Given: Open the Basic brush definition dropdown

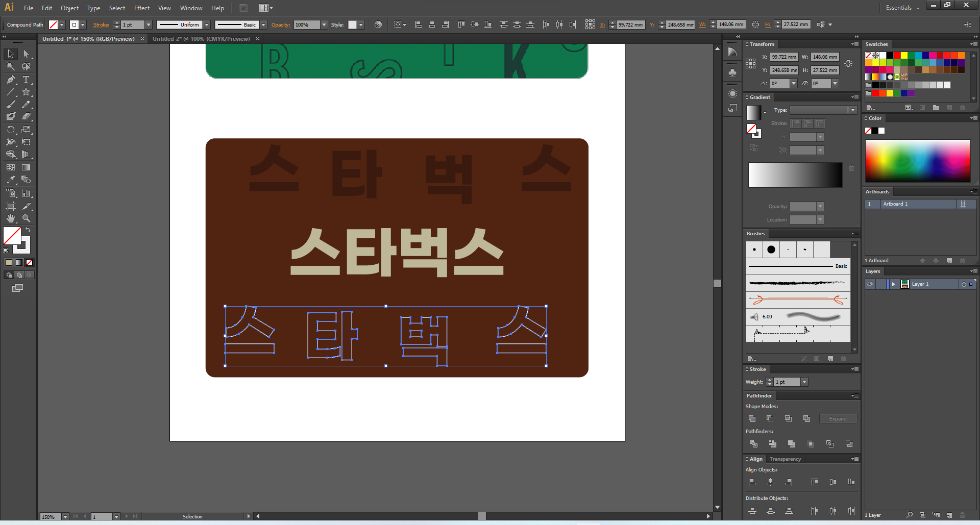Looking at the screenshot, I should pos(263,24).
